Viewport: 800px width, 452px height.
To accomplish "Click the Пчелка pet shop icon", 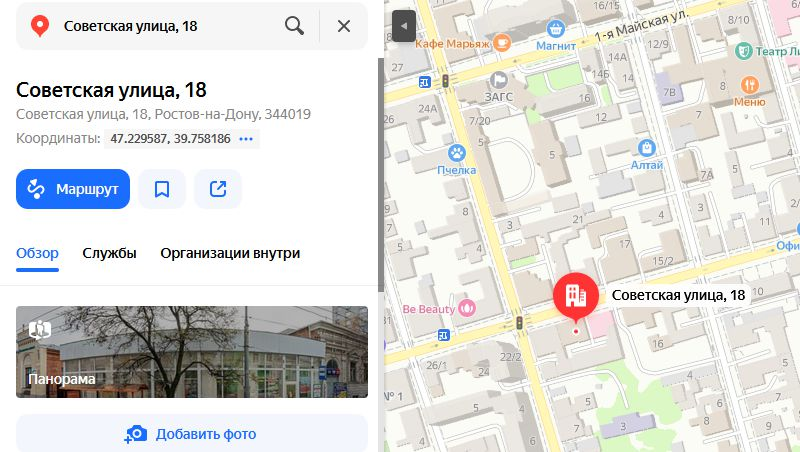I will click(457, 153).
